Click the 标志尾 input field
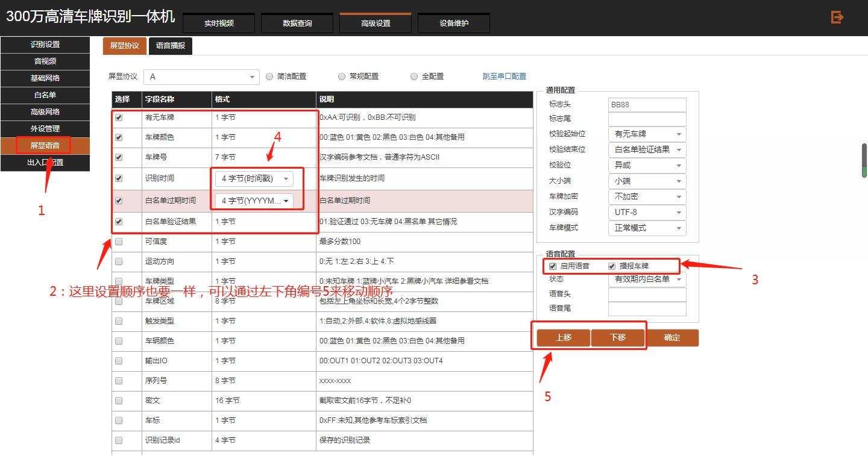The width and height of the screenshot is (868, 456). 647,119
